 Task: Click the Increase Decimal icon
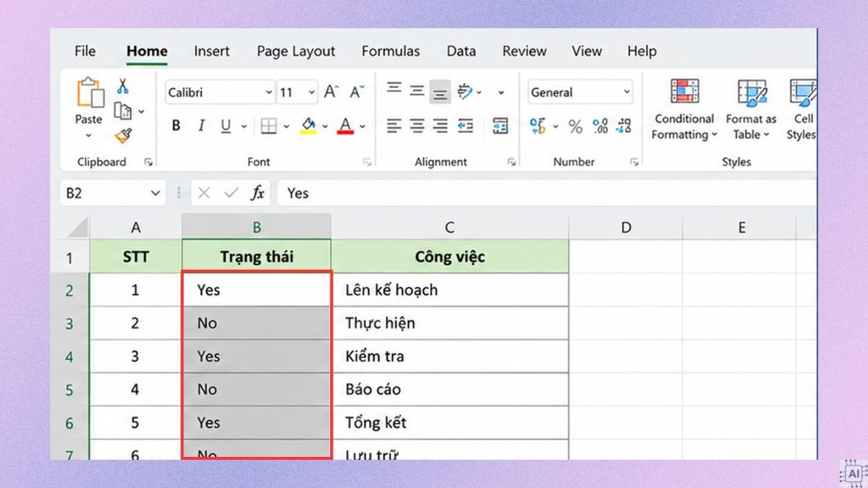click(600, 127)
